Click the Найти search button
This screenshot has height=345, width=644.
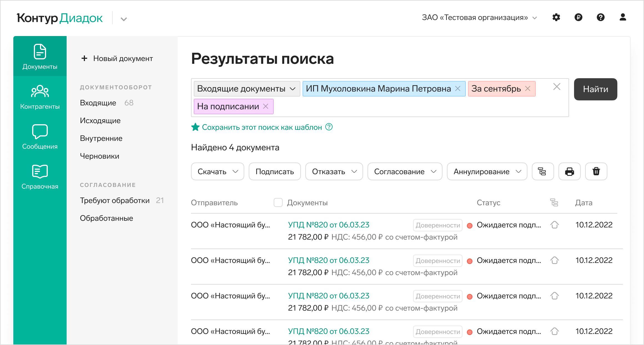[596, 89]
